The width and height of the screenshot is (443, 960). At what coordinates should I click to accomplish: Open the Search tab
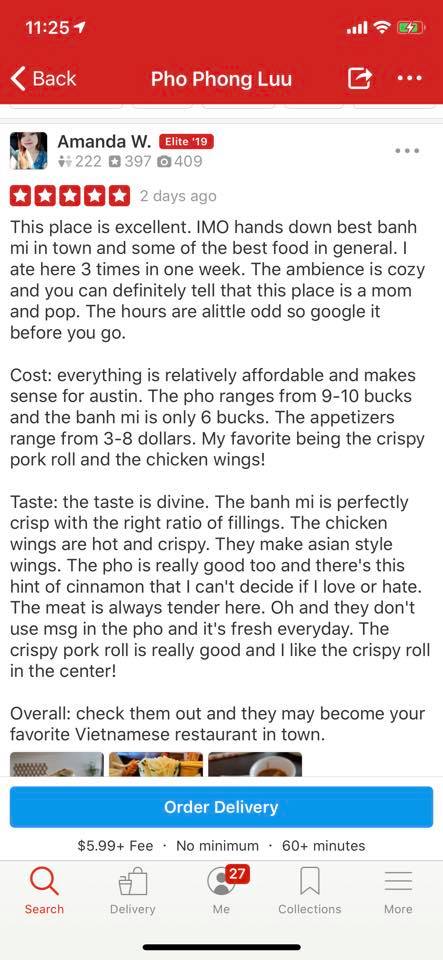click(44, 891)
